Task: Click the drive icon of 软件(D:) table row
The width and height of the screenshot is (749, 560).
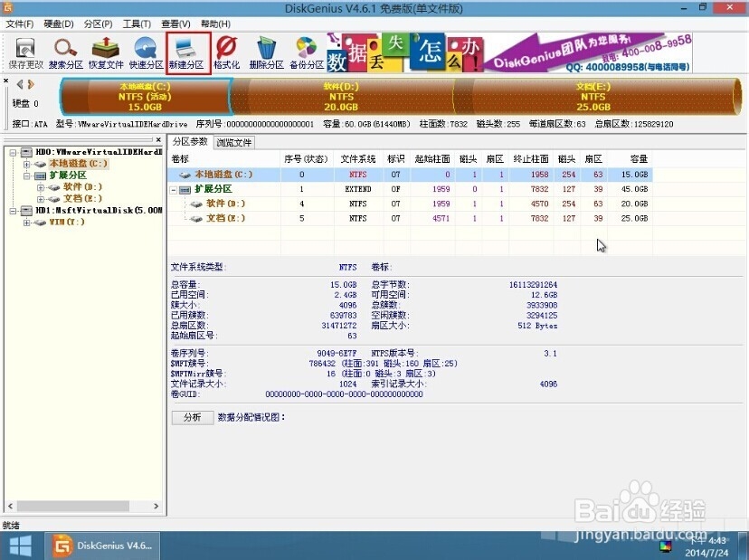Action: (196, 204)
